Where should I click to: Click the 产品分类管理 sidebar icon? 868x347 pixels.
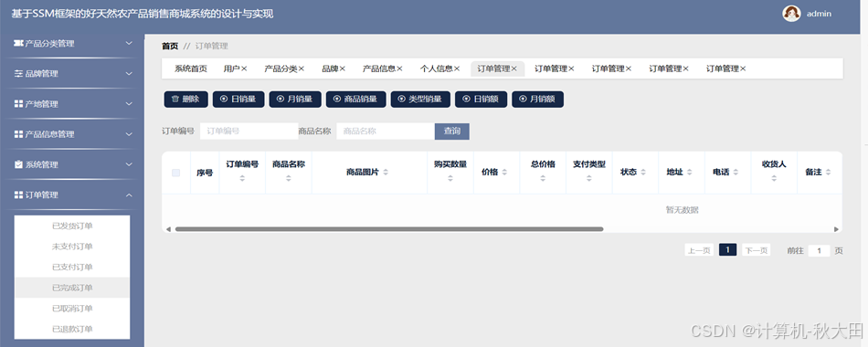[18, 43]
